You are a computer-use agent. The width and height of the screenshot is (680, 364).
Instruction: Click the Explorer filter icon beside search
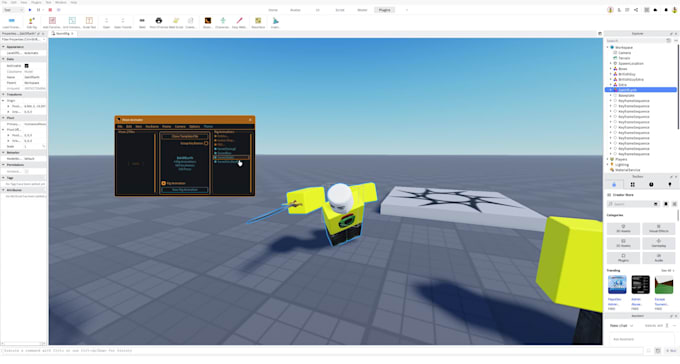click(668, 41)
